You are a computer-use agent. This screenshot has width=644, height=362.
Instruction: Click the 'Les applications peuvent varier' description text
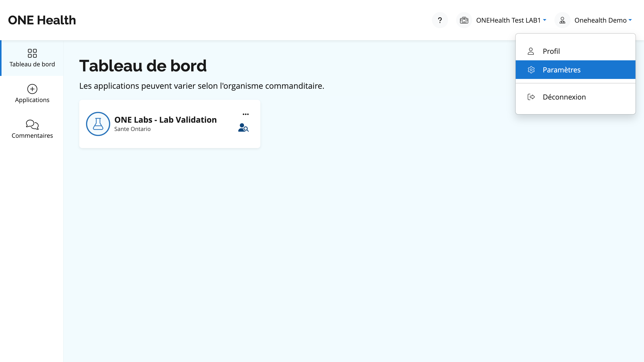point(202,86)
